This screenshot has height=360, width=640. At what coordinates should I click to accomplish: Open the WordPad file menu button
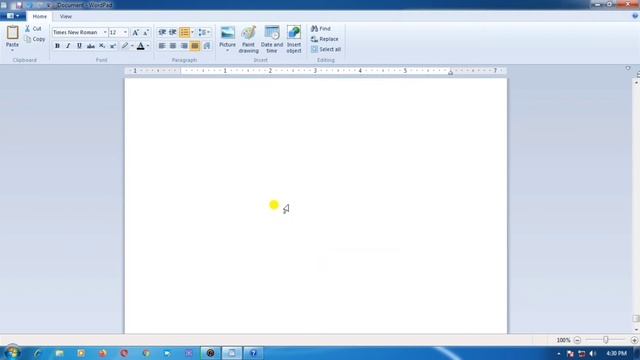pos(13,16)
